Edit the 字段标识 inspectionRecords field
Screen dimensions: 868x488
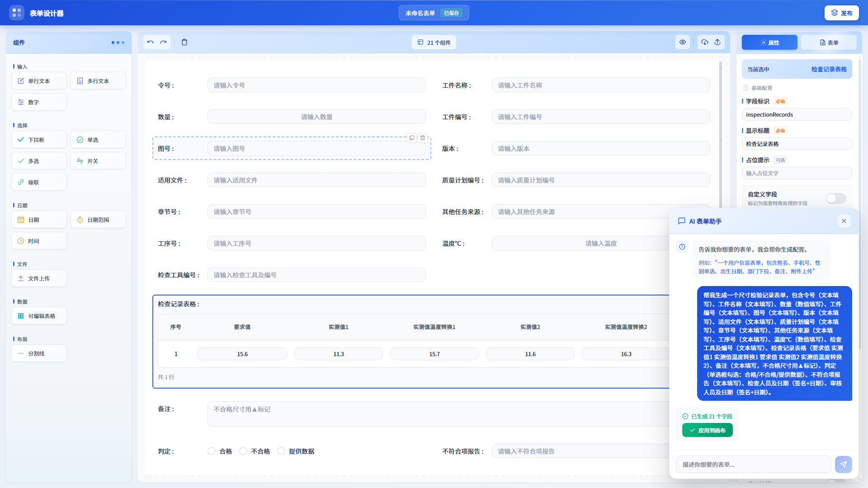point(797,114)
